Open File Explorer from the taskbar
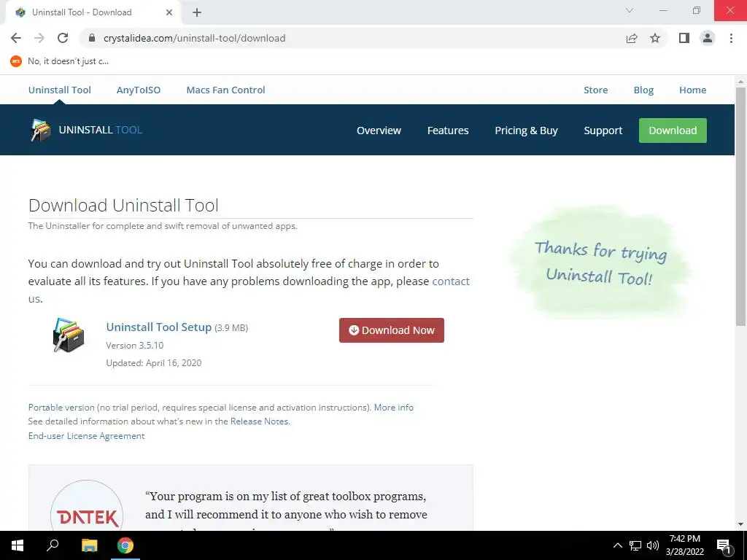The width and height of the screenshot is (747, 560). [89, 545]
